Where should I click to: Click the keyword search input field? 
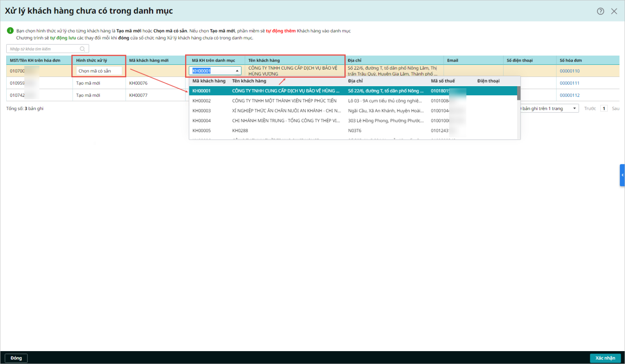(x=43, y=49)
